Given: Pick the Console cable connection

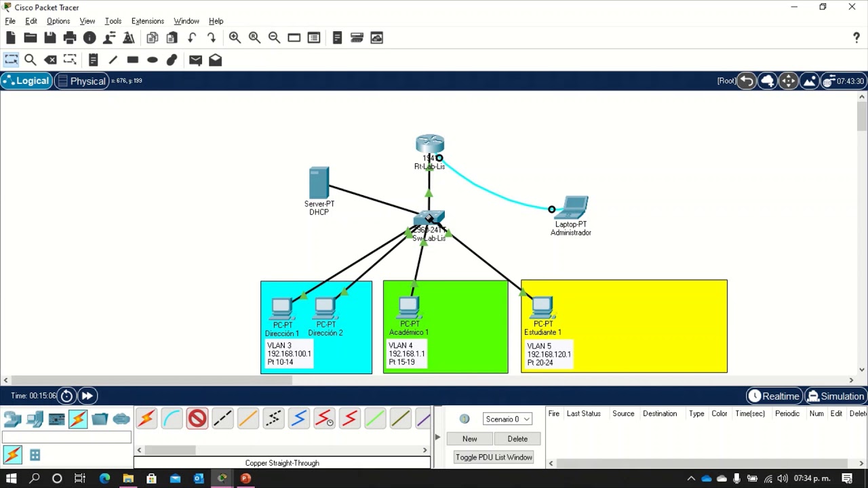Looking at the screenshot, I should (x=172, y=419).
